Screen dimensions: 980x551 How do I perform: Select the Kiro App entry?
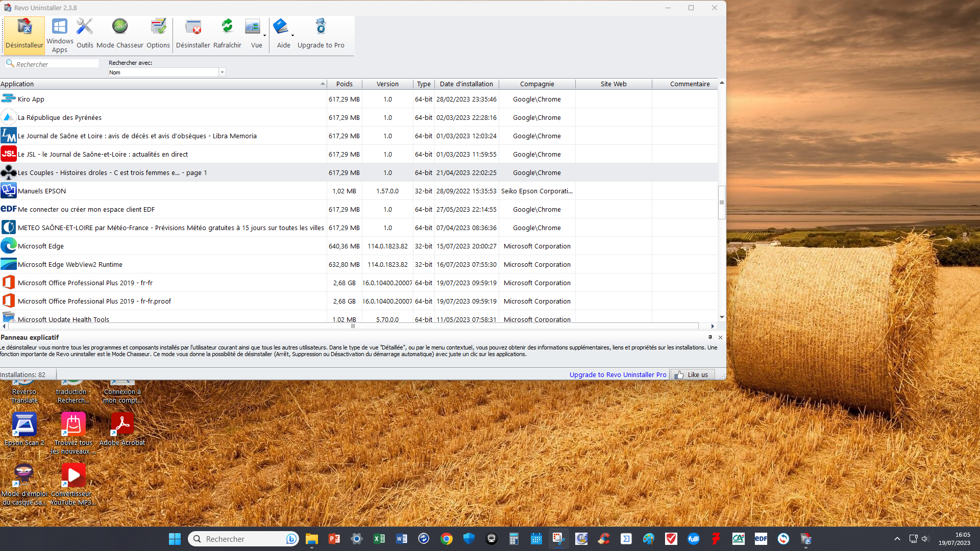point(359,99)
